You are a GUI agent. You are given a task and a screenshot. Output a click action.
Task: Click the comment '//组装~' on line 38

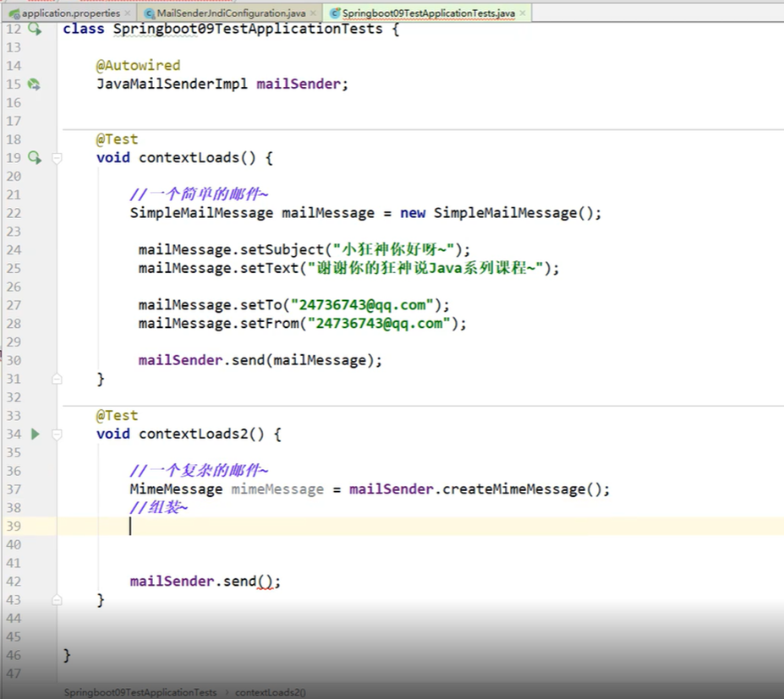(158, 508)
